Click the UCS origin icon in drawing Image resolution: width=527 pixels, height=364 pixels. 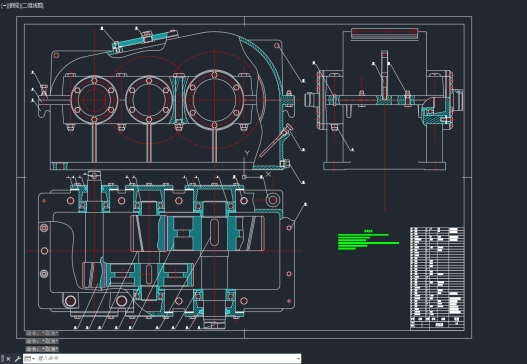click(245, 177)
